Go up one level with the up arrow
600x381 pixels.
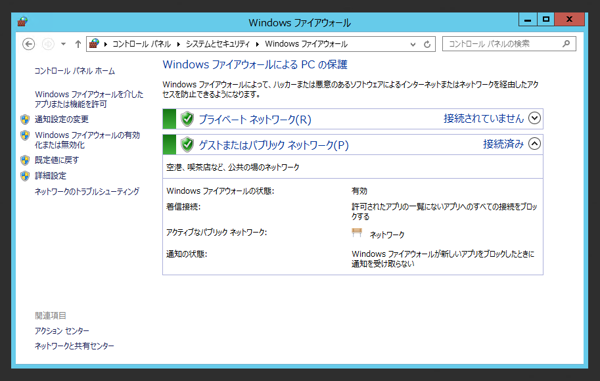pos(78,44)
